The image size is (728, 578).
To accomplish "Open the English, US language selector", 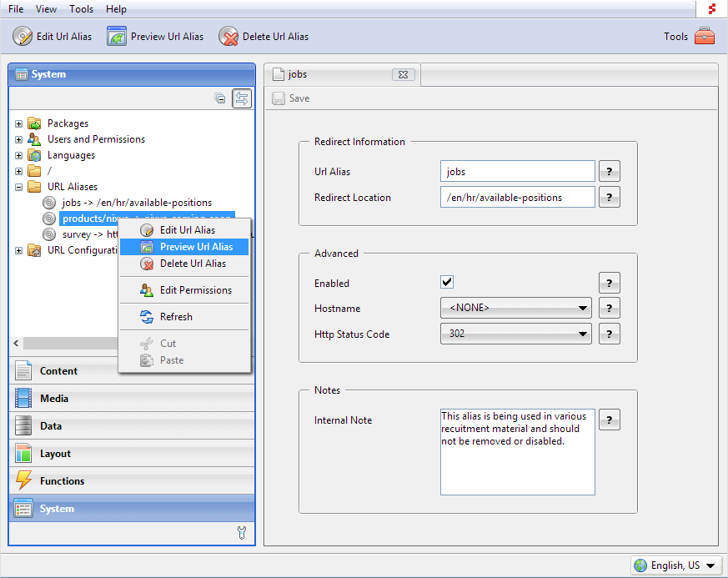I will pyautogui.click(x=675, y=565).
